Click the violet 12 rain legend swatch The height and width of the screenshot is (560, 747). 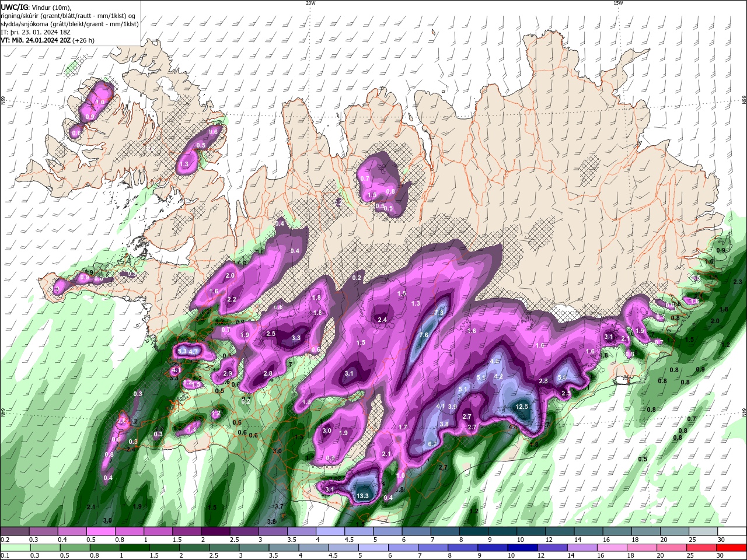click(x=551, y=548)
